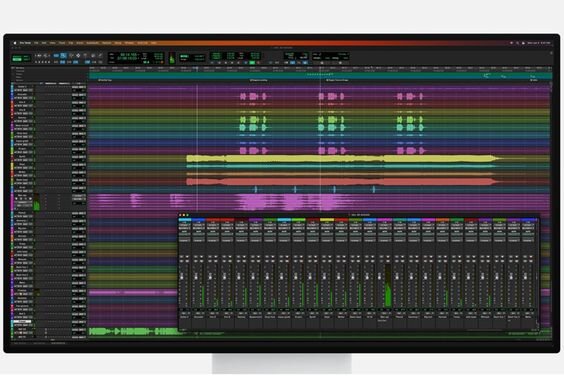Click the Stop transport button left of Play
Image resolution: width=564 pixels, height=376 pixels.
point(246,63)
